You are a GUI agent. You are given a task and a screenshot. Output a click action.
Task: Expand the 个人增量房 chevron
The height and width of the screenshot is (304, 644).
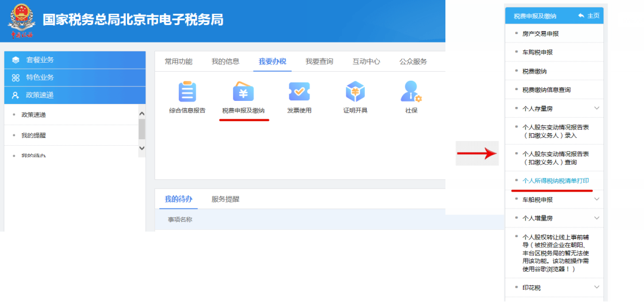pyautogui.click(x=597, y=217)
